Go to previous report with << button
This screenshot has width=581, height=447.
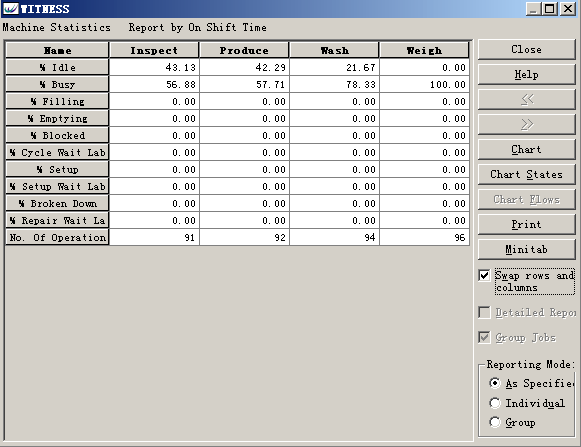(527, 99)
